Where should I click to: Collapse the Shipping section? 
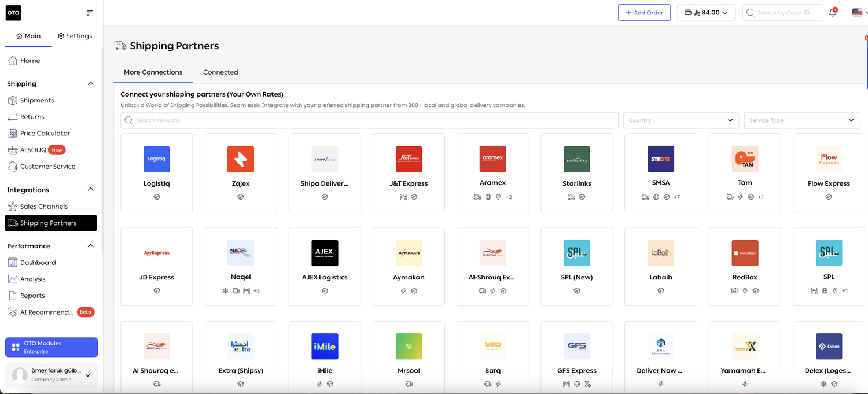point(90,83)
